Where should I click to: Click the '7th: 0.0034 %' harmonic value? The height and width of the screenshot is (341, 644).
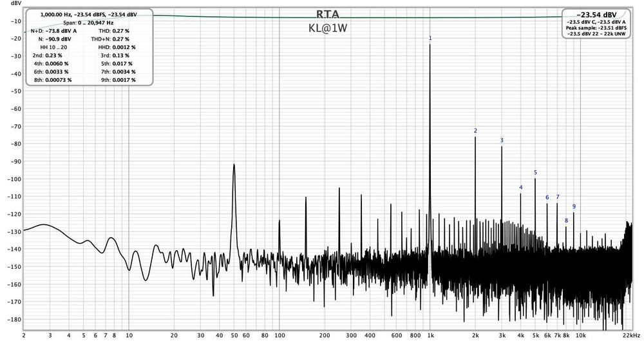pyautogui.click(x=118, y=72)
